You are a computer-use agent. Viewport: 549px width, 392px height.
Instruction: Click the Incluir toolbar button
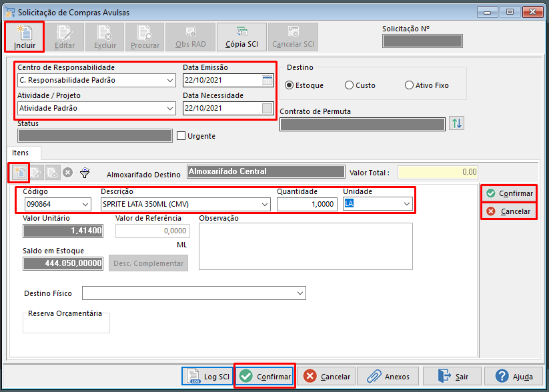(25, 37)
